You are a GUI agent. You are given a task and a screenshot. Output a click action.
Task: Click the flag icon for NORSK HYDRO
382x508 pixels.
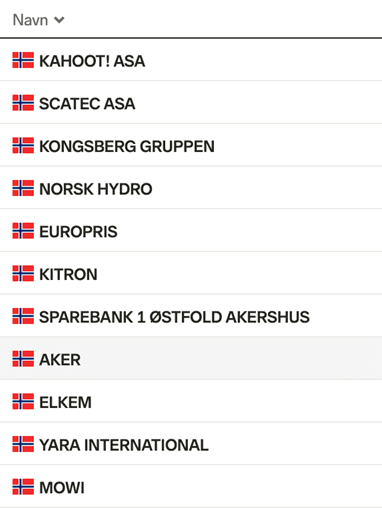pos(23,188)
